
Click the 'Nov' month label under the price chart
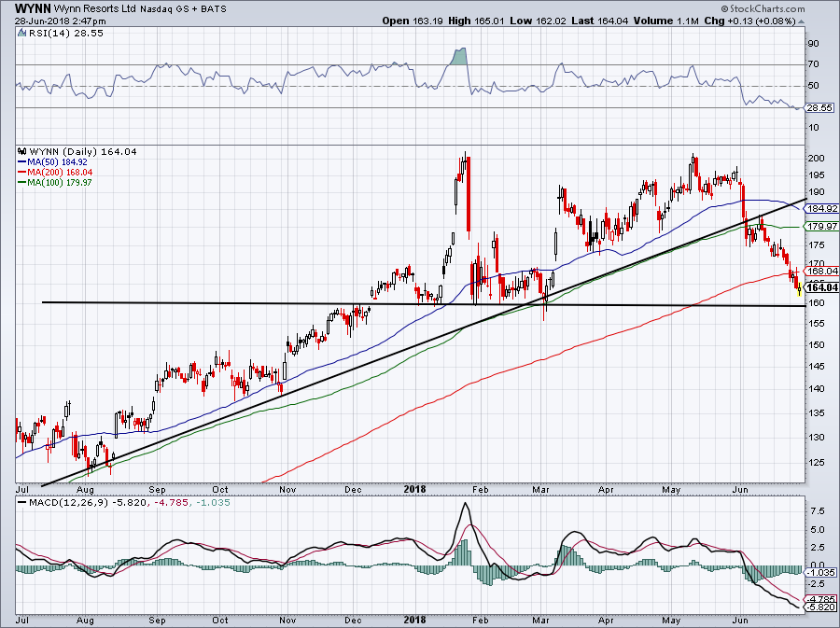(x=287, y=489)
